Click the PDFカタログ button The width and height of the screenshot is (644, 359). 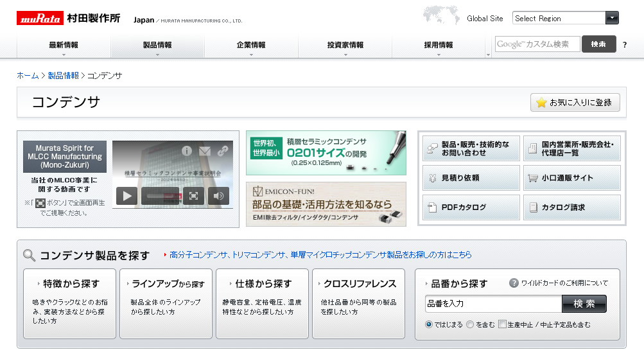471,207
